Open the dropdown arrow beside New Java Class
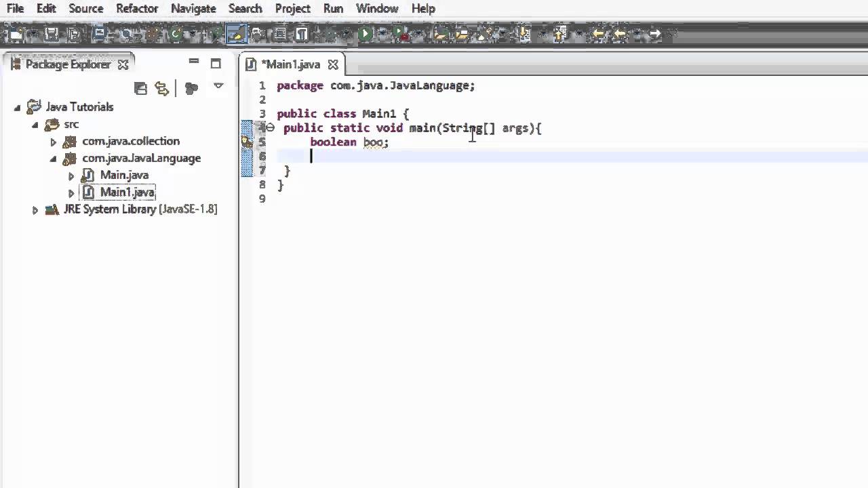 click(193, 33)
